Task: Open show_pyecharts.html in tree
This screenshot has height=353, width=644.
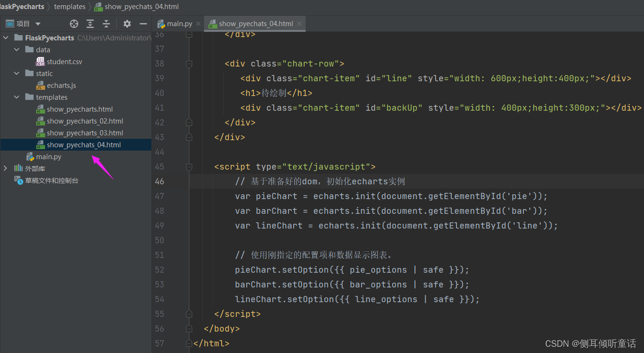Action: (80, 109)
